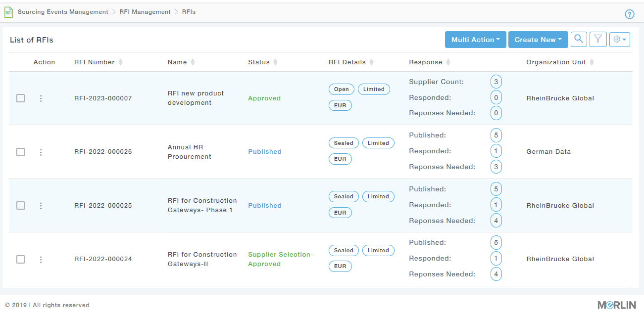Click the Sealed tag on RFI-2022-000024
Image resolution: width=644 pixels, height=315 pixels.
click(344, 250)
